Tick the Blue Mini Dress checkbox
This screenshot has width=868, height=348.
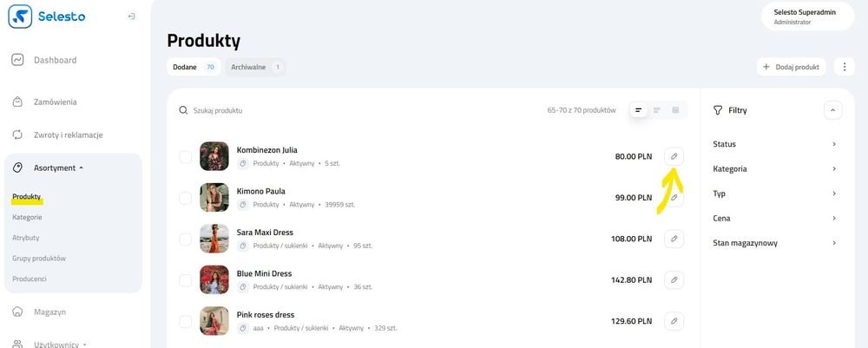186,280
